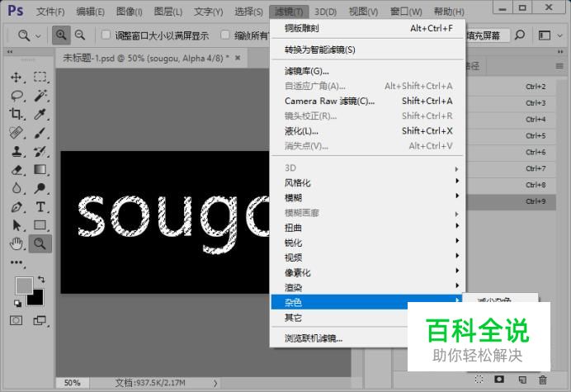Select the Clone Stamp tool
571x392 pixels.
(x=16, y=151)
